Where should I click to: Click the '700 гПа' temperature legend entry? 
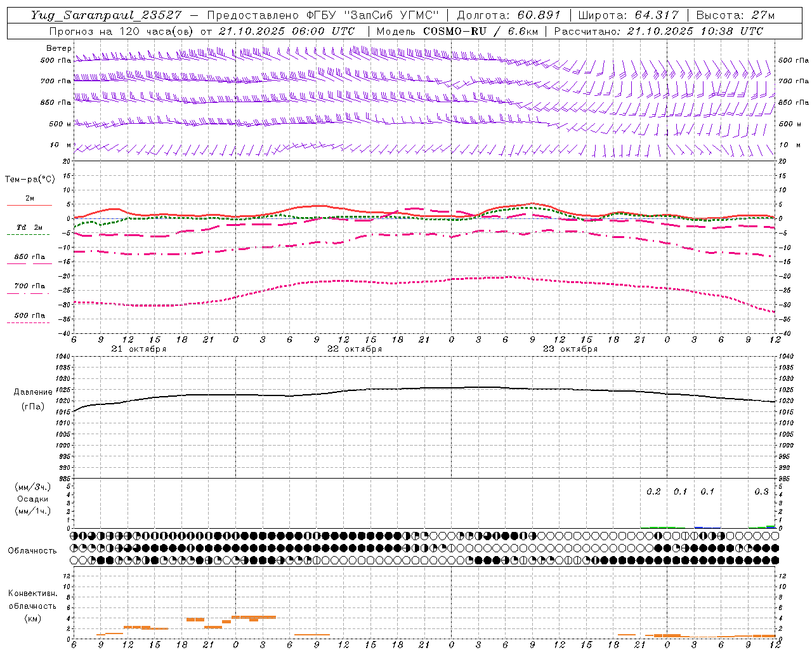(x=29, y=286)
